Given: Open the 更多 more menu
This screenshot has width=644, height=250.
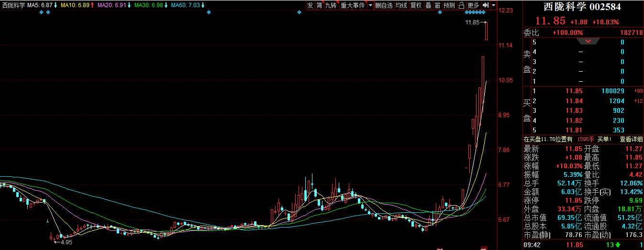Looking at the screenshot, I should click(x=473, y=5).
